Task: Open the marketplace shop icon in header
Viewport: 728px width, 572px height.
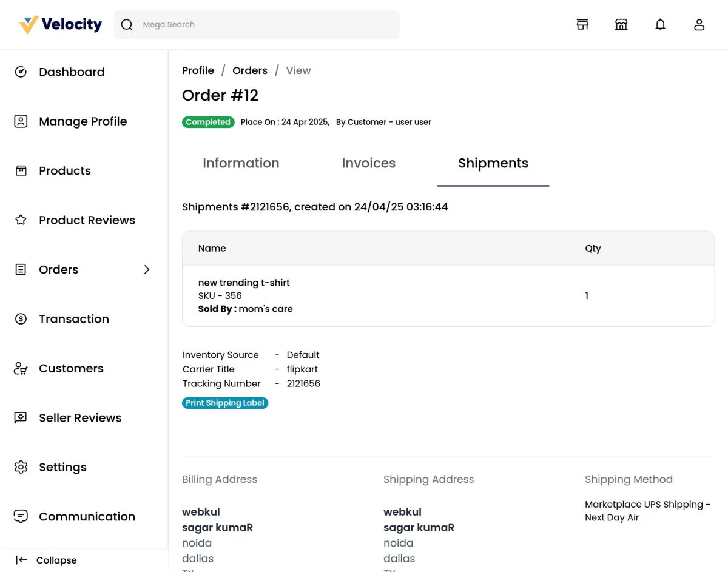Action: (621, 24)
